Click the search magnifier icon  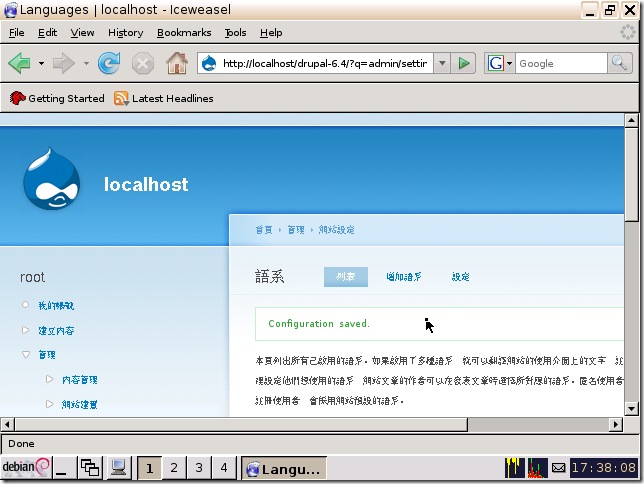click(619, 63)
